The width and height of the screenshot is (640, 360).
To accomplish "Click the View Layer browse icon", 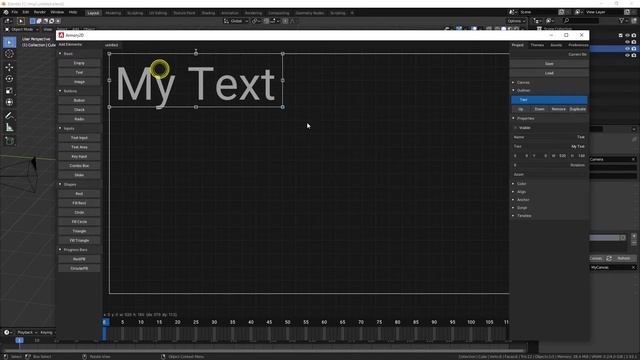I will pos(578,12).
